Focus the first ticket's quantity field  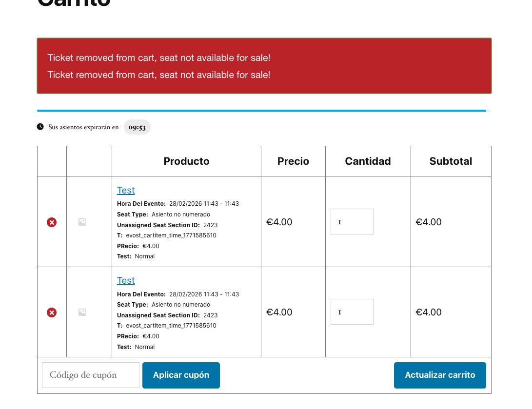[352, 222]
